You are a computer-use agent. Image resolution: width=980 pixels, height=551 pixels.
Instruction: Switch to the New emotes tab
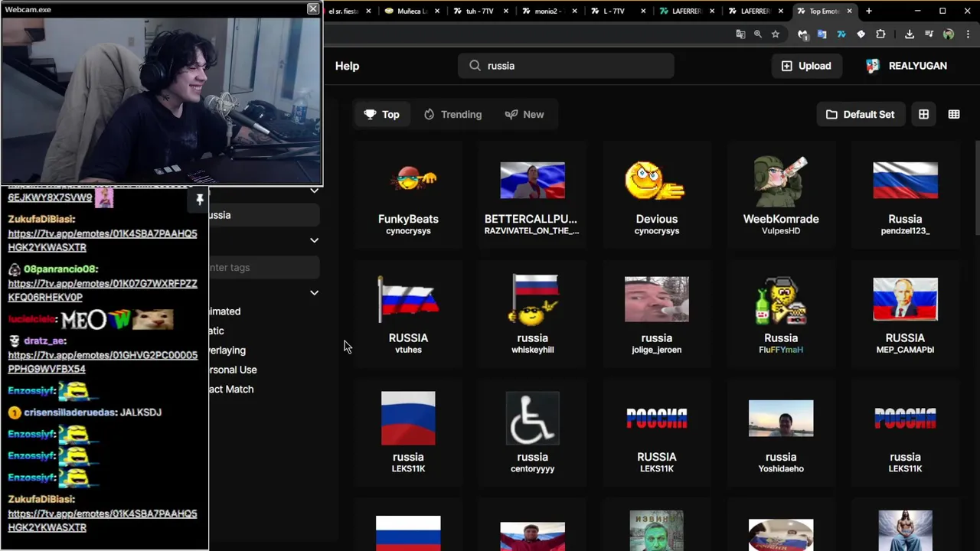pyautogui.click(x=524, y=114)
